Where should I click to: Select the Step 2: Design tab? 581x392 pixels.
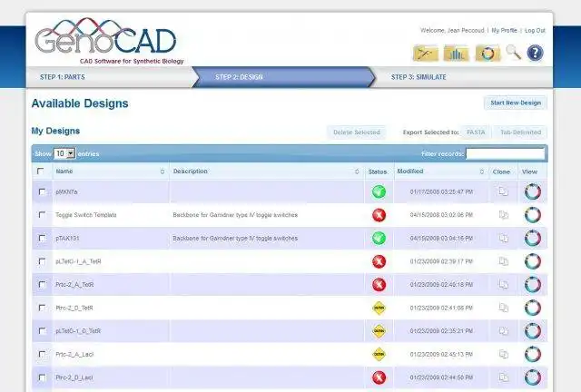(x=284, y=77)
